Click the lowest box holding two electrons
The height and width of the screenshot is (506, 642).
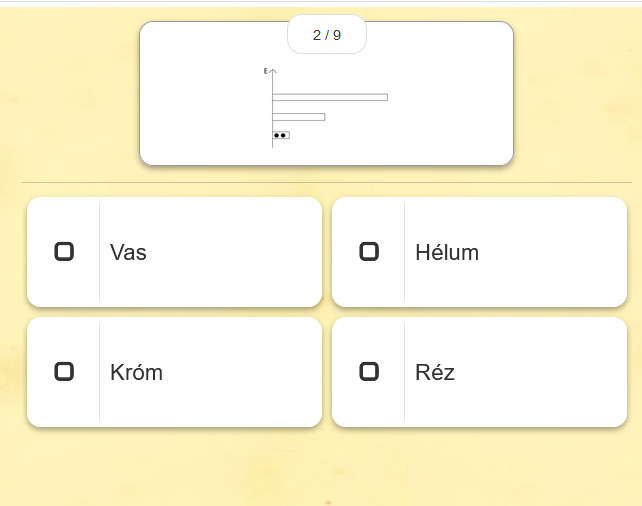(x=281, y=135)
